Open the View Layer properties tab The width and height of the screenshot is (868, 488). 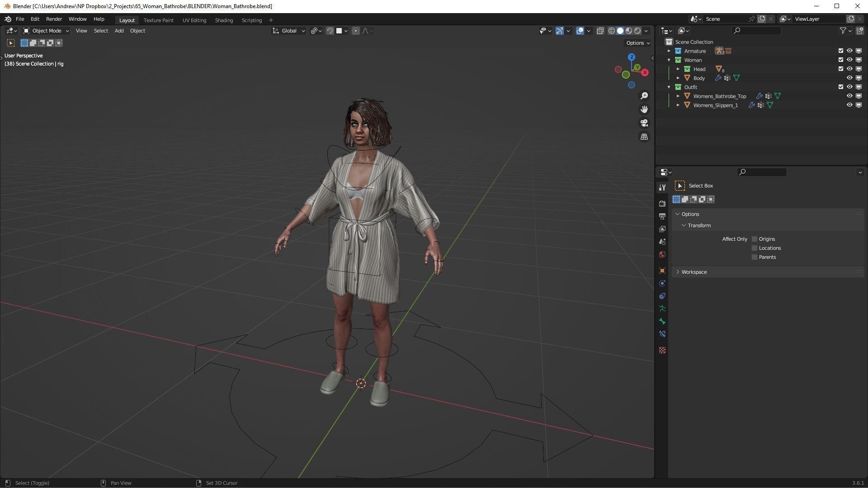662,229
